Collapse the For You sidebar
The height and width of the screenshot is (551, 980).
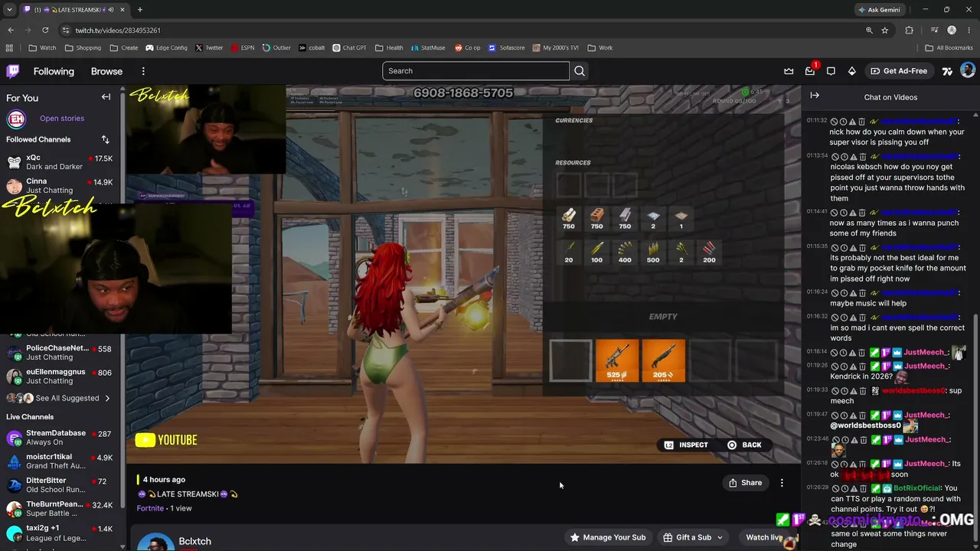(106, 97)
